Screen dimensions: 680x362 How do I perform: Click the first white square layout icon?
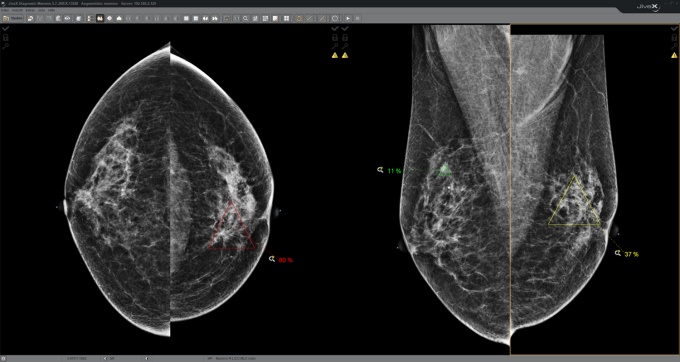tap(186, 19)
